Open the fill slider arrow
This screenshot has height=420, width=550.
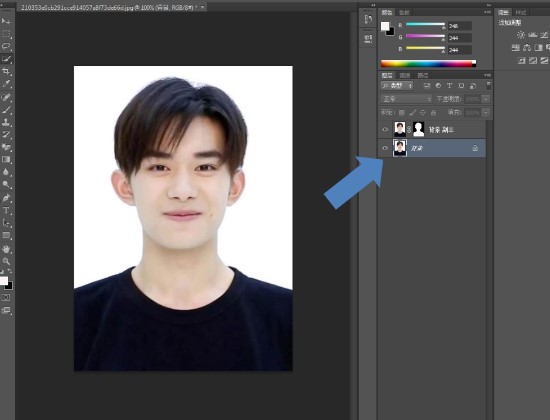tap(486, 113)
